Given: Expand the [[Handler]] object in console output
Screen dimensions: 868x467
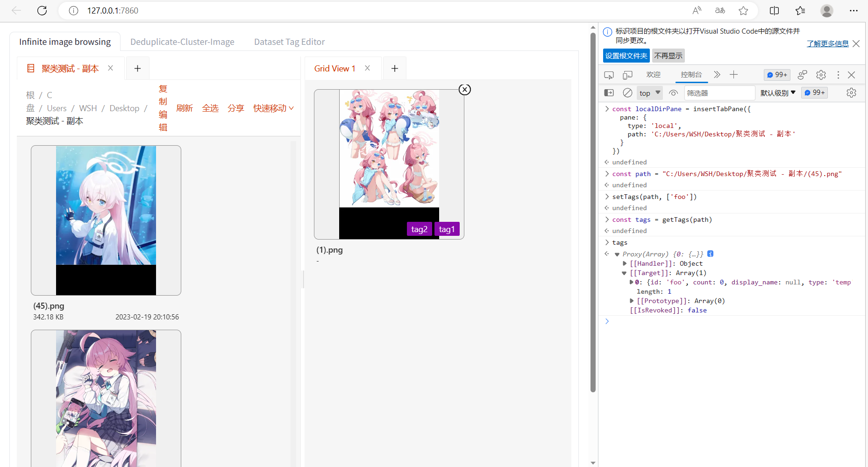Looking at the screenshot, I should coord(625,263).
